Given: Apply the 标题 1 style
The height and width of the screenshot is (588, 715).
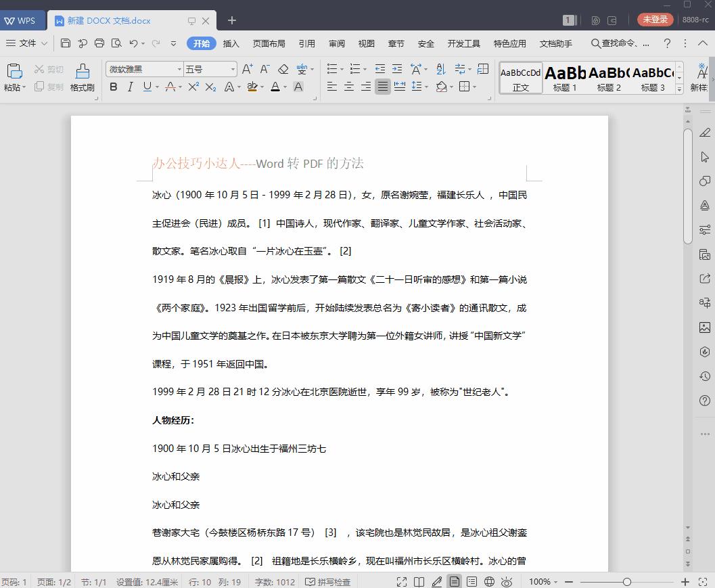Looking at the screenshot, I should pos(566,78).
